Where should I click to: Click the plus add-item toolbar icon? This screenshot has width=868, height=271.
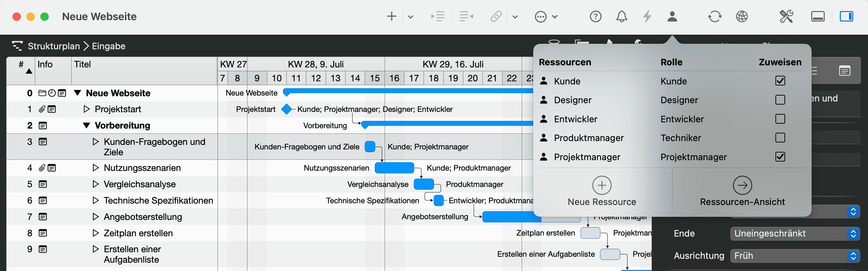[x=392, y=16]
